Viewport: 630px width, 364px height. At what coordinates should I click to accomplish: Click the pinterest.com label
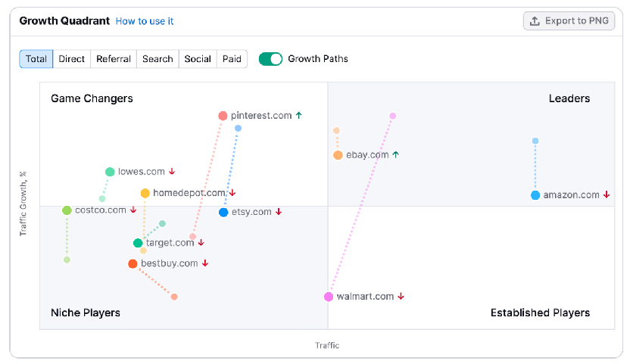click(261, 116)
